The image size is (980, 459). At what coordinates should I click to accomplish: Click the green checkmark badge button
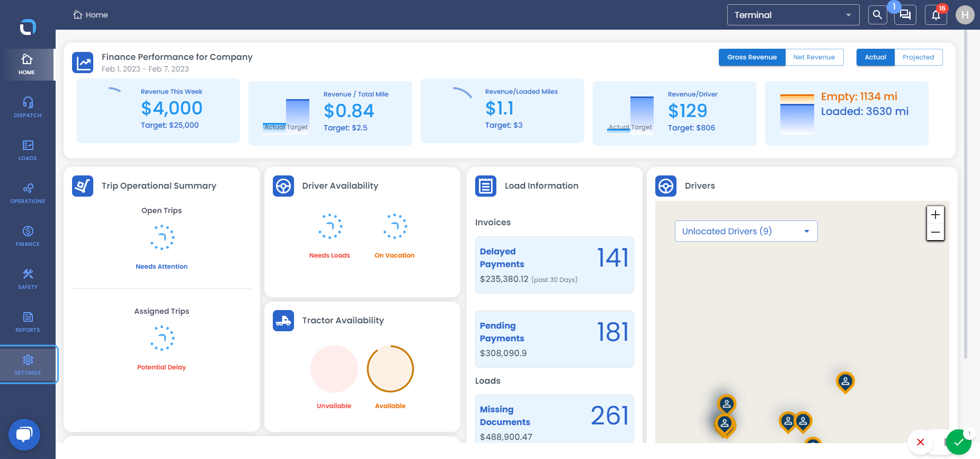point(959,442)
